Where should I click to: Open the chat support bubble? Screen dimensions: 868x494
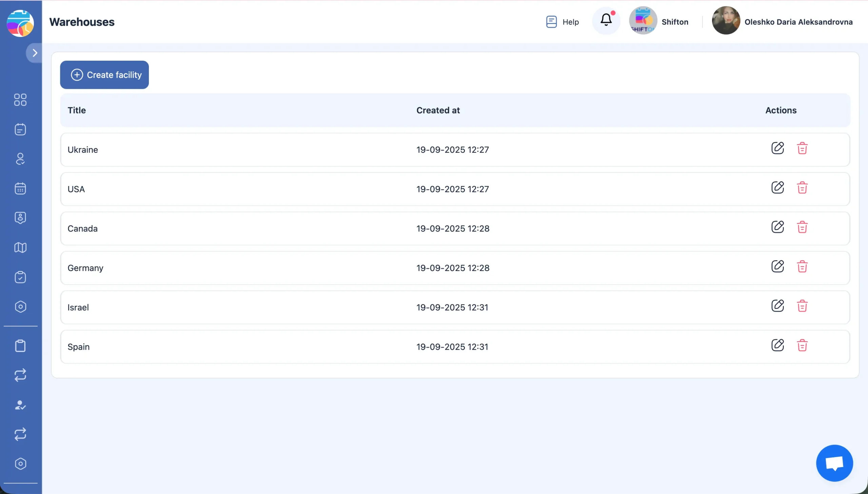(x=834, y=463)
